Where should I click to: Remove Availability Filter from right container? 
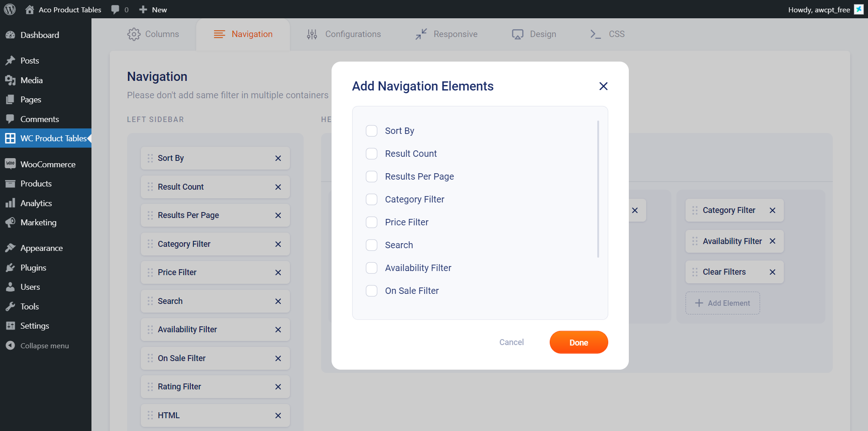(x=772, y=241)
